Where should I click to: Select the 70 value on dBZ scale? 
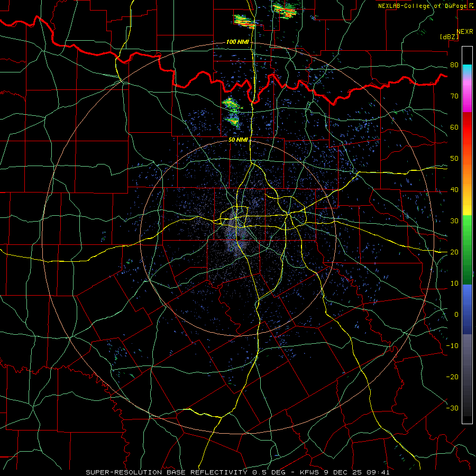click(x=454, y=96)
